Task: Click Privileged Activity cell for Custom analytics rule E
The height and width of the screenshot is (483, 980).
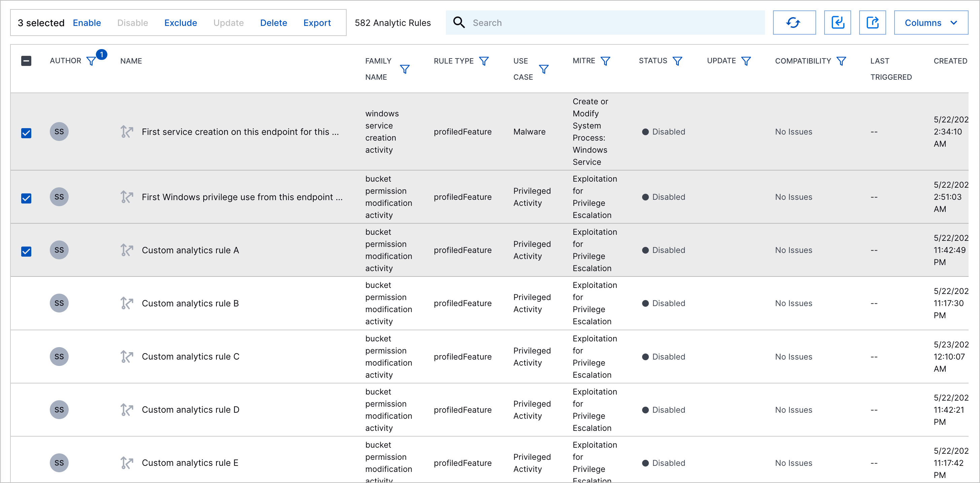Action: point(532,463)
